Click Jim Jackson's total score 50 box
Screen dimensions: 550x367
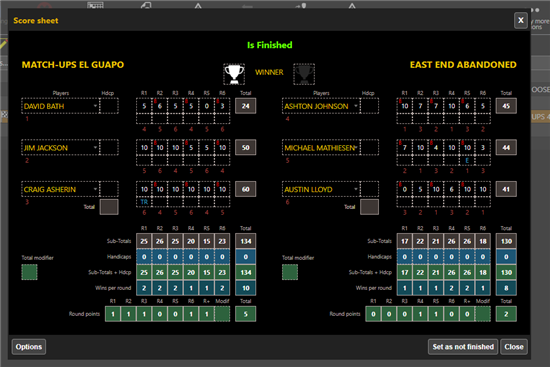(x=246, y=147)
